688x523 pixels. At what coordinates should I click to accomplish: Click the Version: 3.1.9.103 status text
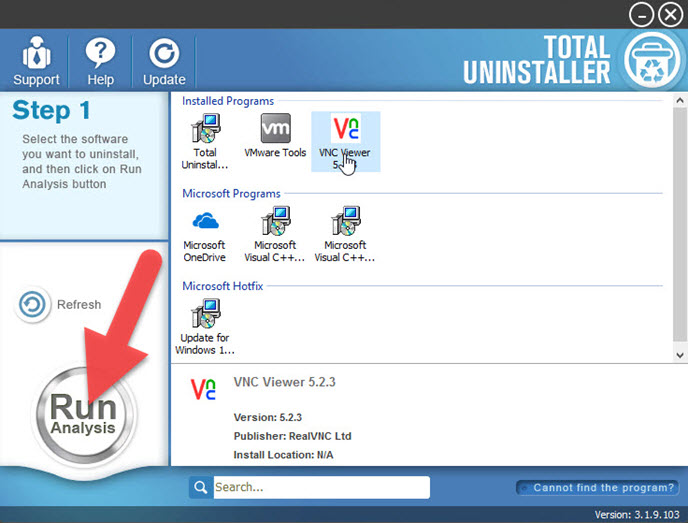[637, 514]
